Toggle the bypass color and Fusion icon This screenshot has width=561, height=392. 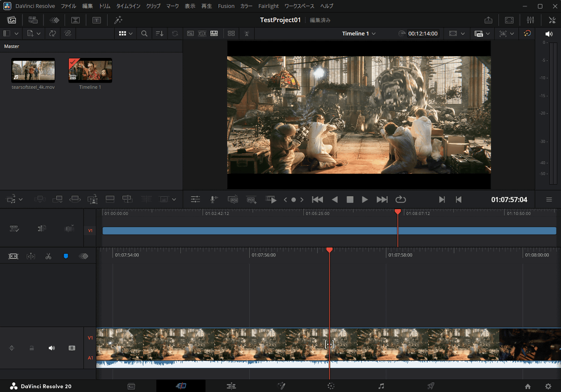click(527, 34)
